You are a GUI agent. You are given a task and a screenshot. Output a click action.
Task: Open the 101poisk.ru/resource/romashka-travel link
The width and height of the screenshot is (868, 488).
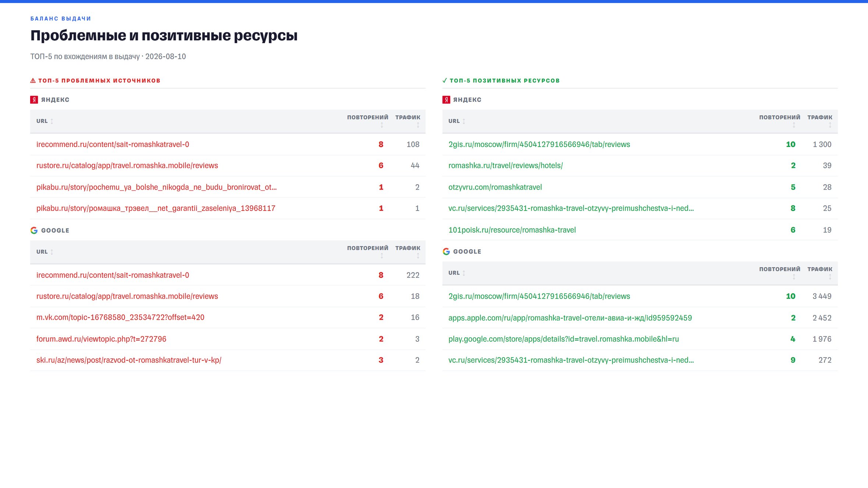[x=512, y=230]
